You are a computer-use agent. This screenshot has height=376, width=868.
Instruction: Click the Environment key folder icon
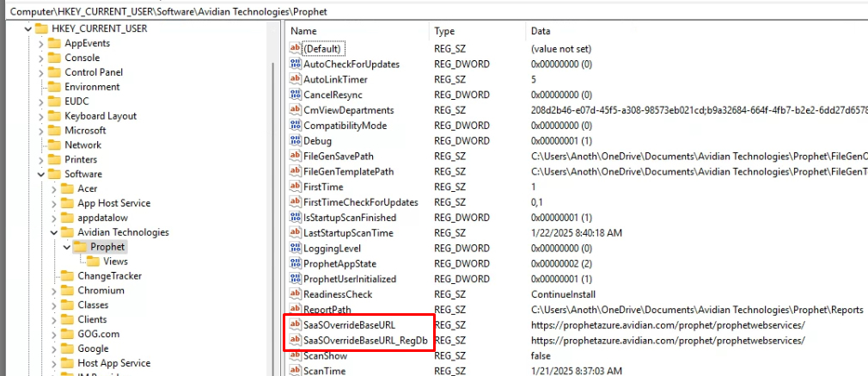point(54,87)
